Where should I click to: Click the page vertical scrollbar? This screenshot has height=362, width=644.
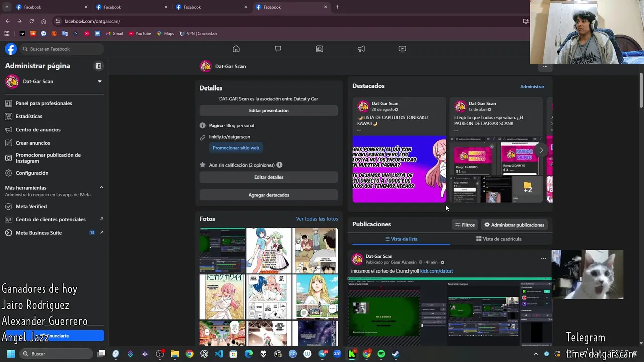tap(641, 90)
